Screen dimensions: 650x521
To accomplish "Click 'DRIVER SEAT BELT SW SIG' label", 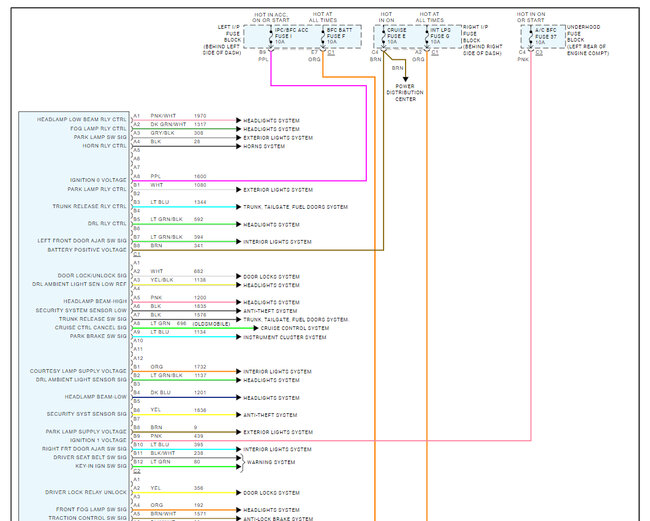I will pyautogui.click(x=90, y=458).
